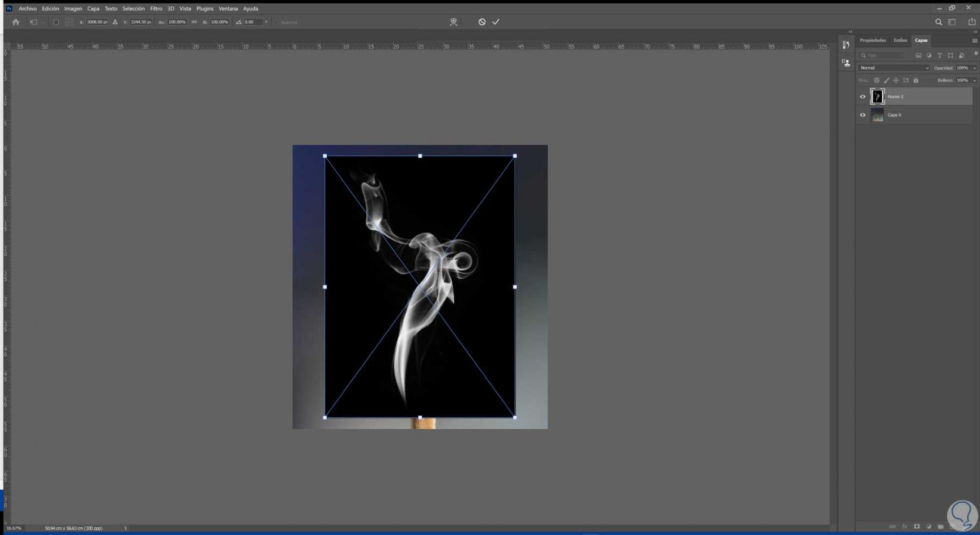
Task: Click the Home icon in options bar
Action: pyautogui.click(x=16, y=22)
